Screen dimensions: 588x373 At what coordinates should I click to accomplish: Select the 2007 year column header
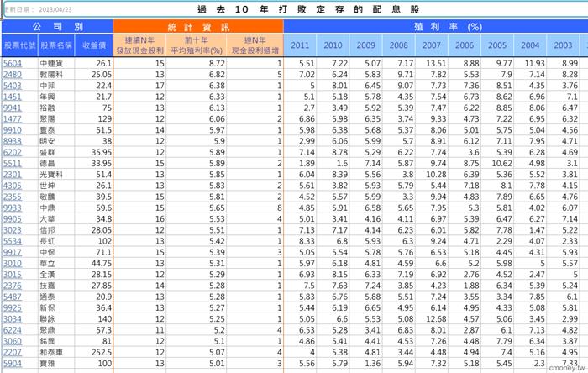[x=432, y=45]
